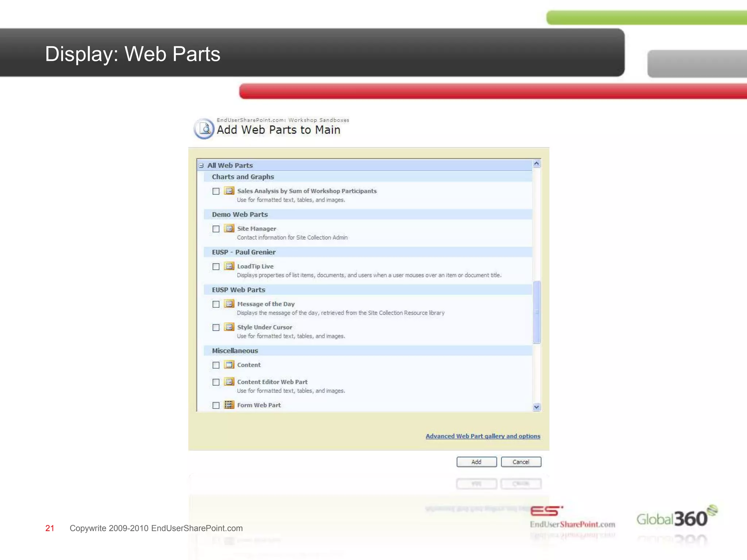Open Advanced Web Part gallery and options
The image size is (747, 560).
coord(483,436)
